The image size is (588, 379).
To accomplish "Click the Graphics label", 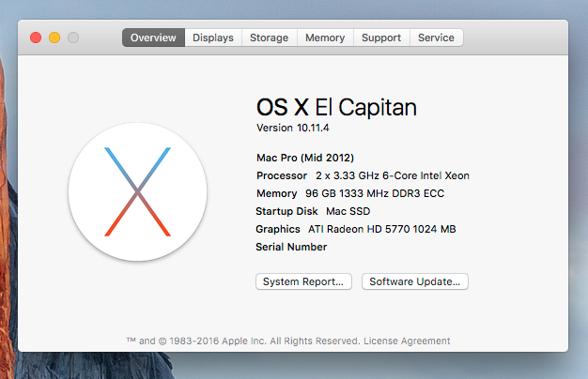I will 278,229.
